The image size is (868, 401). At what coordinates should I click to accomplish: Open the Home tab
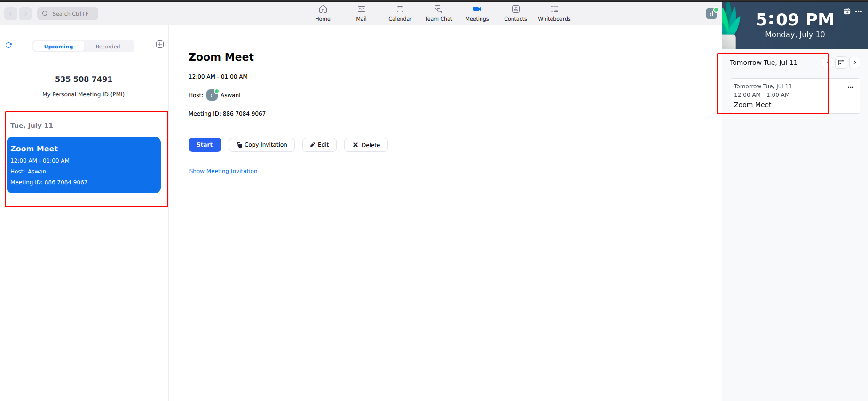323,13
